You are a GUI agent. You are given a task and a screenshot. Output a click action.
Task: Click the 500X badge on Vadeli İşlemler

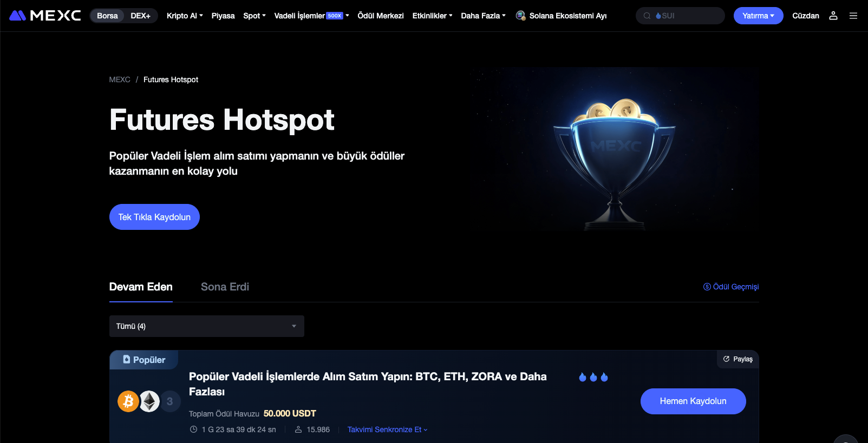(x=335, y=16)
